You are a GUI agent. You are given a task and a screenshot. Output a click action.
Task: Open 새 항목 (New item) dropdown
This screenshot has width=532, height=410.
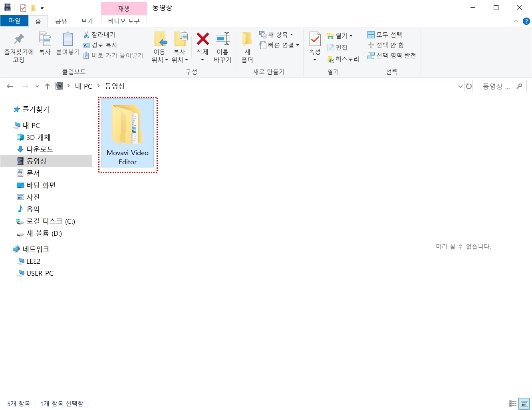click(276, 35)
